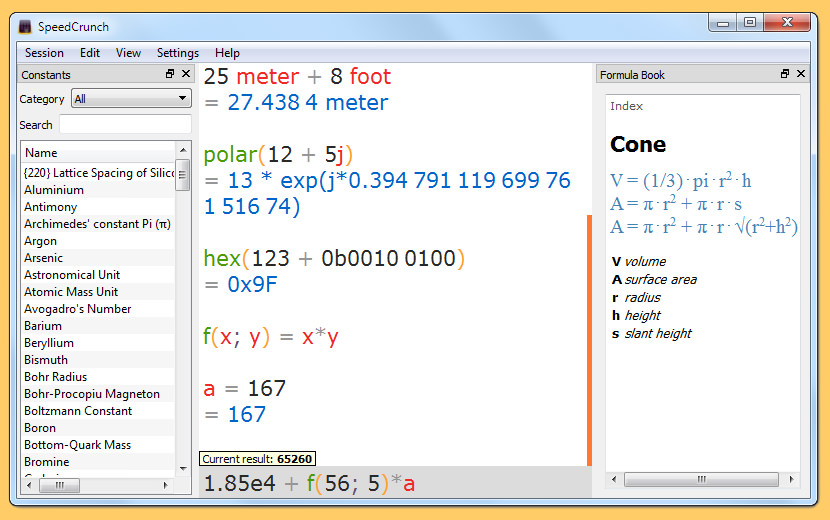
Task: Open the Help menu
Action: click(227, 53)
